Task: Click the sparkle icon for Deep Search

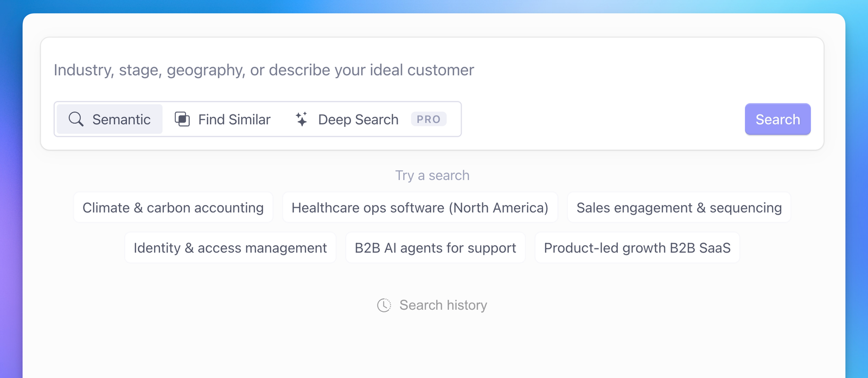Action: (302, 119)
